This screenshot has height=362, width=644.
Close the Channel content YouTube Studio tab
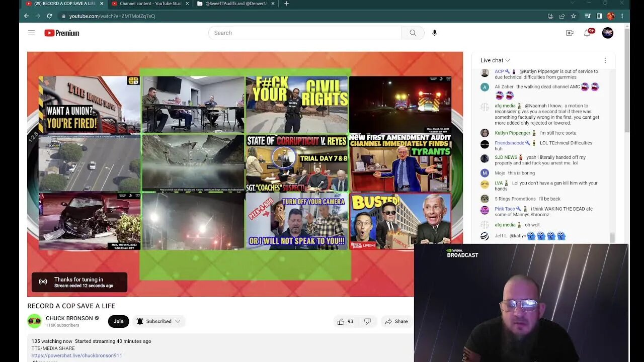coord(187,4)
